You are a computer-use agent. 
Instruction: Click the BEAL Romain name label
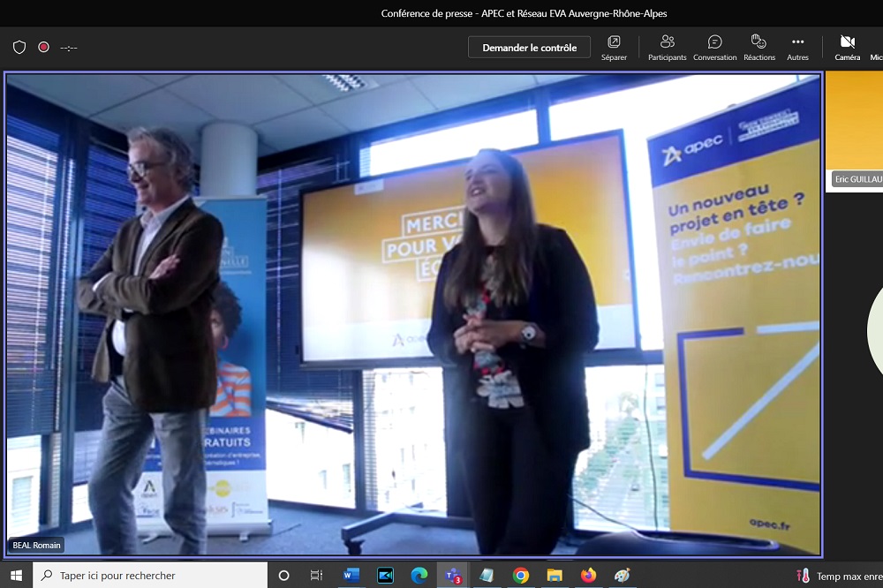pos(36,546)
